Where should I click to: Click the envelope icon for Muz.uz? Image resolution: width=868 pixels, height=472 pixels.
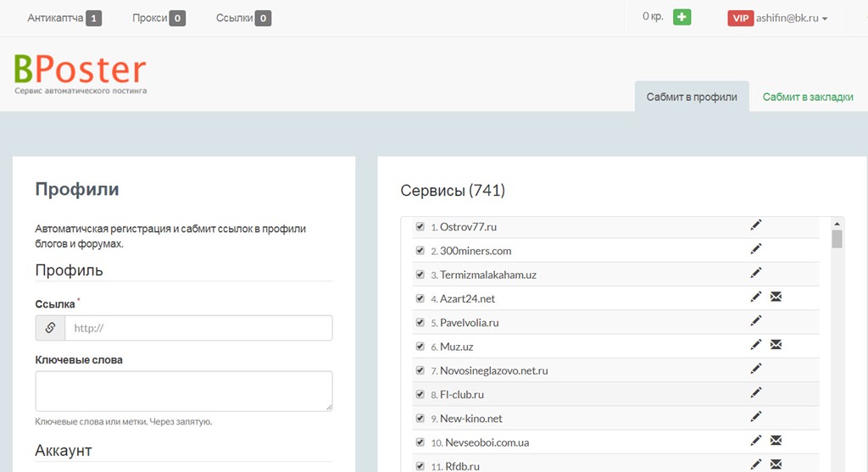pyautogui.click(x=776, y=345)
